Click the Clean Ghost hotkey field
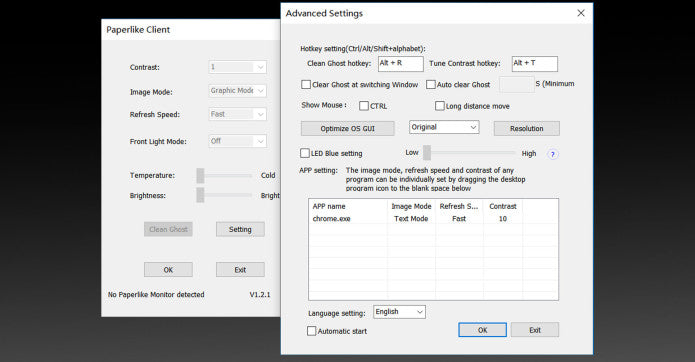 click(401, 64)
